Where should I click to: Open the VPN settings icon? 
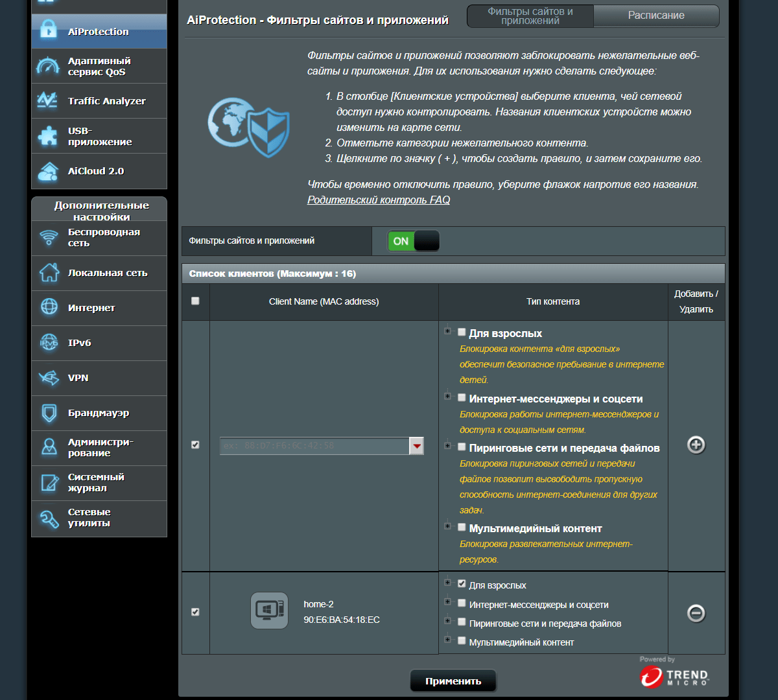coord(49,378)
